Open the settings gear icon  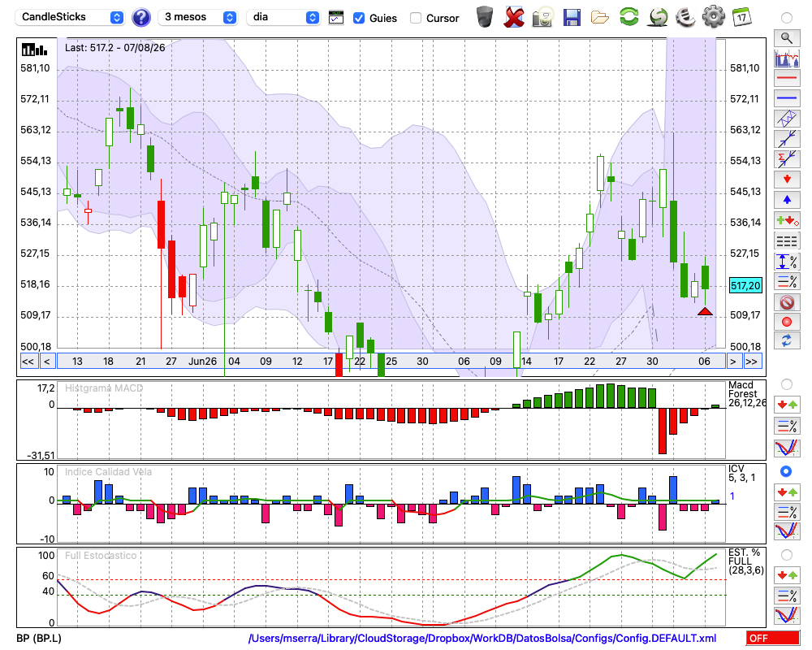pyautogui.click(x=713, y=17)
